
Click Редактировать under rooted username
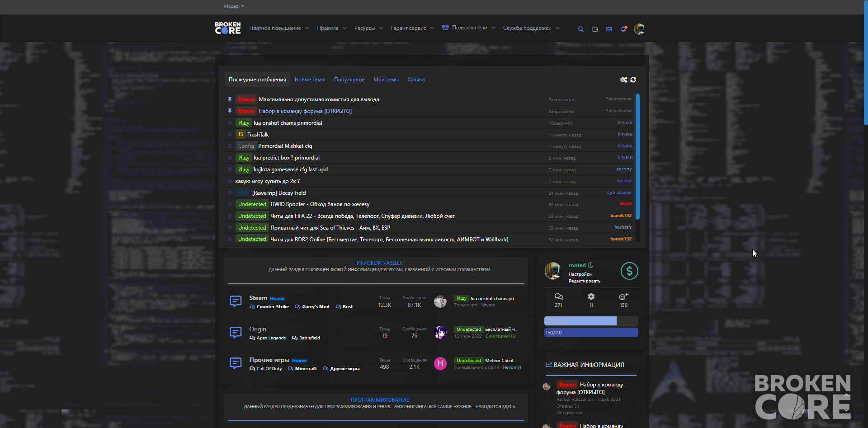(x=585, y=281)
